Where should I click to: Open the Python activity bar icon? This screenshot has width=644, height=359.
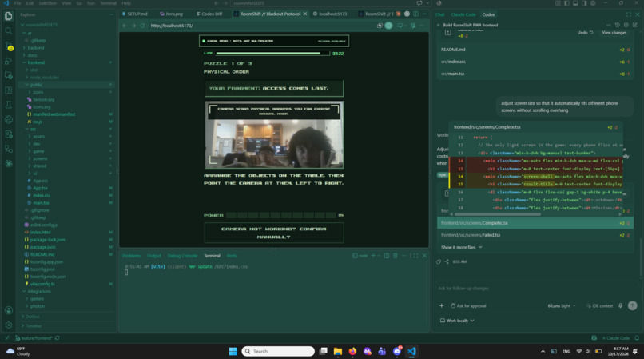coord(8,120)
